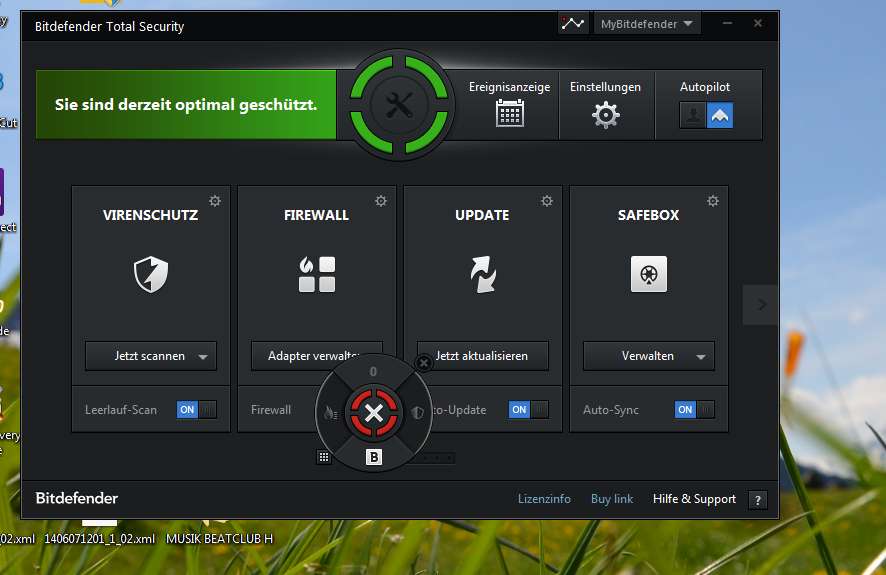Toggle Leerlauf-Scan switch
The width and height of the screenshot is (886, 575).
(x=197, y=410)
